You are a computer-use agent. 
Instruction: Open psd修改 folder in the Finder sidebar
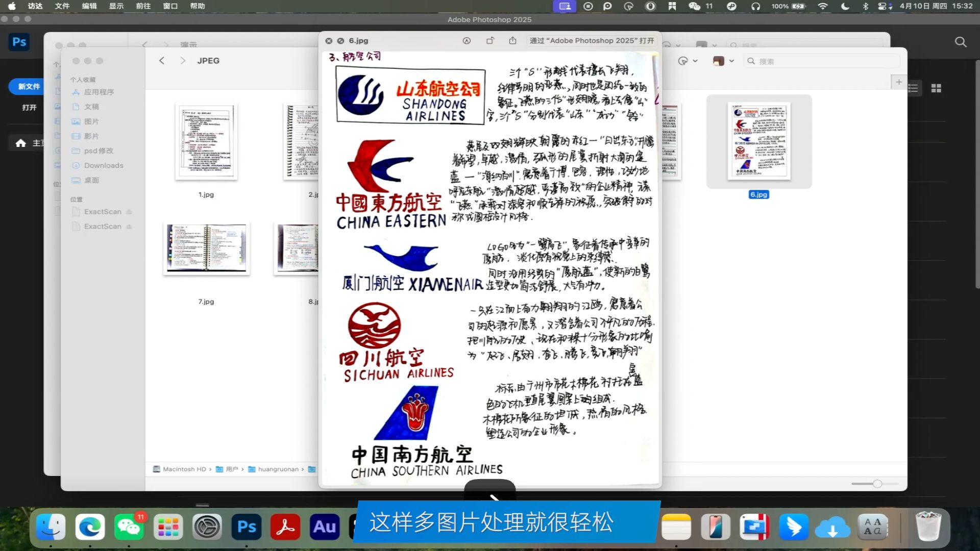[x=100, y=151]
